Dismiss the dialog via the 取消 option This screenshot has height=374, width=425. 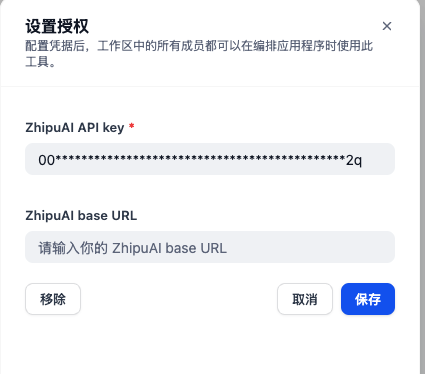[305, 299]
